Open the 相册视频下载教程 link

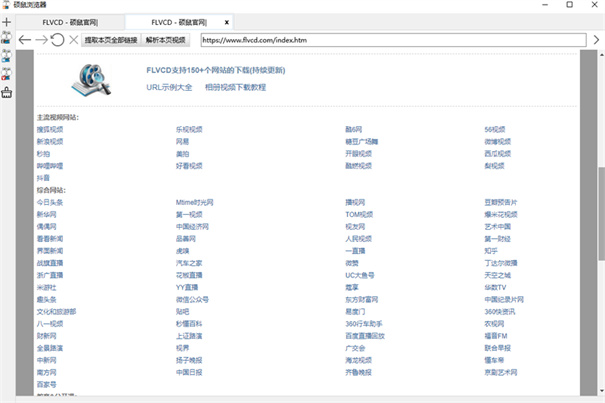click(x=235, y=87)
